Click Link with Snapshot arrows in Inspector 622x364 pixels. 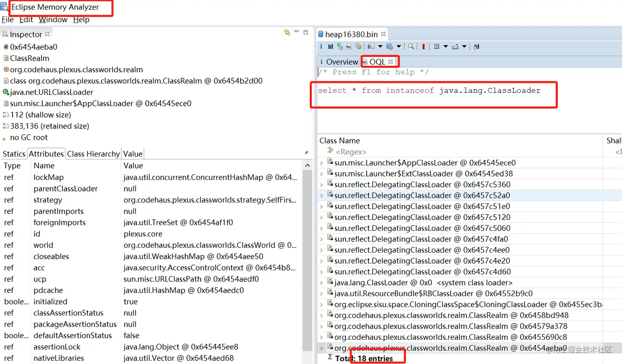287,32
